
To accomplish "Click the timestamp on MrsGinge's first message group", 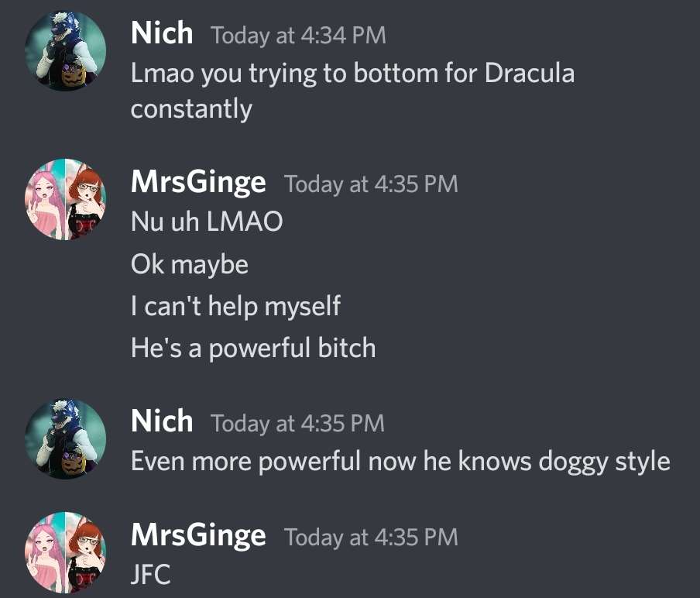I will 371,184.
